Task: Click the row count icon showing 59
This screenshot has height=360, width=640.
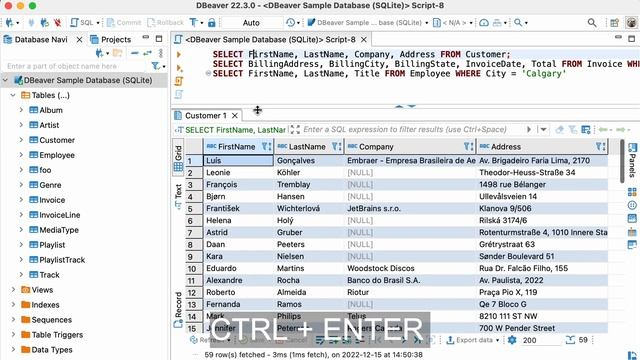Action: (x=570, y=340)
